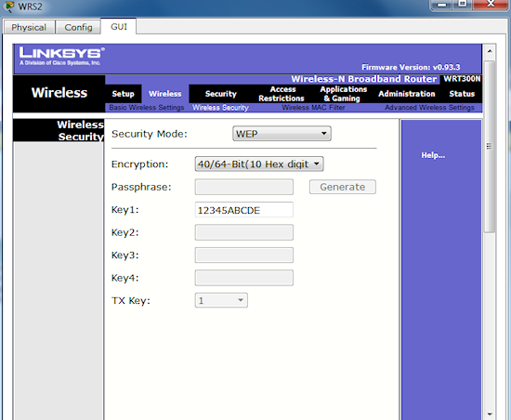
Task: Click the Key1 input field
Action: (244, 210)
